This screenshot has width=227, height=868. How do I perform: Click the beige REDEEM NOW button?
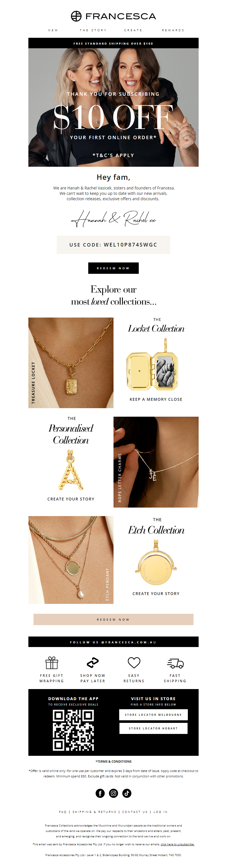pyautogui.click(x=113, y=619)
